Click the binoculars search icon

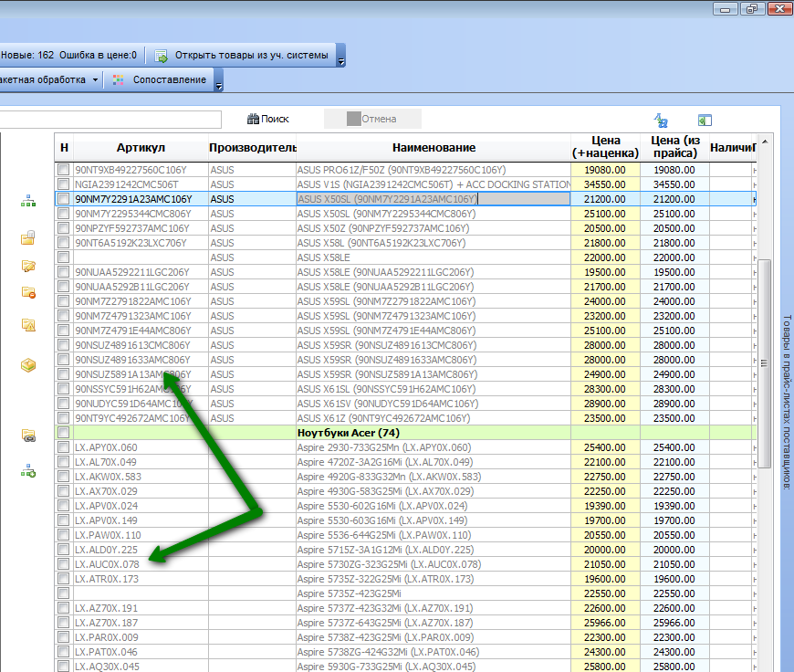253,119
